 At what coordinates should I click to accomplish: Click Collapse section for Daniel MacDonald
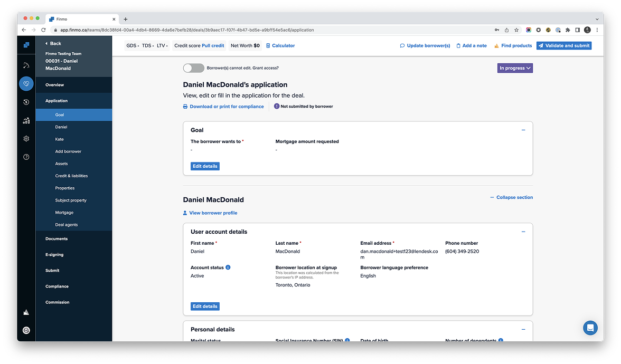[x=511, y=197]
